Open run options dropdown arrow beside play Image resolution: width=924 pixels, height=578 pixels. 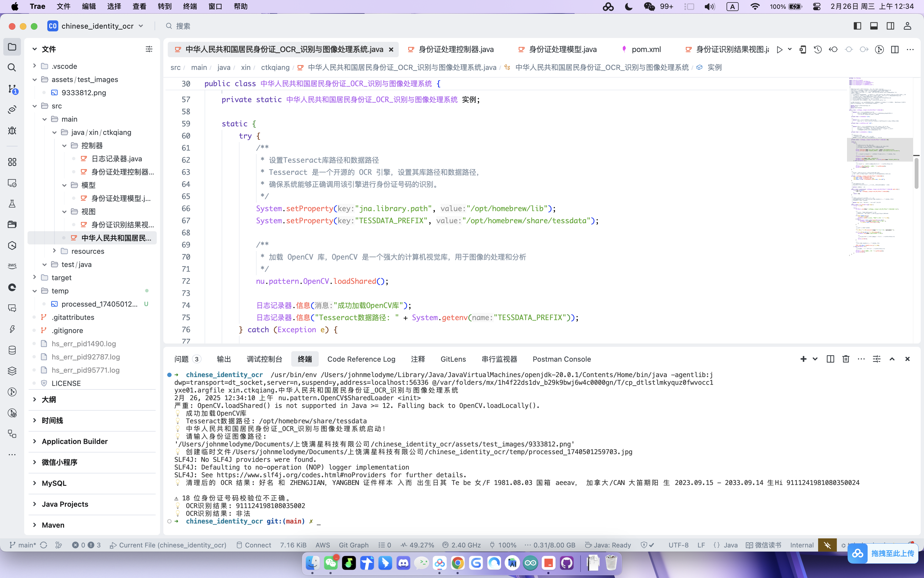coord(790,49)
